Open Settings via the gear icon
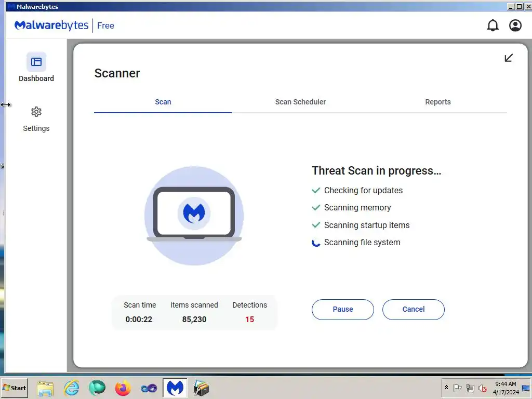 point(36,112)
